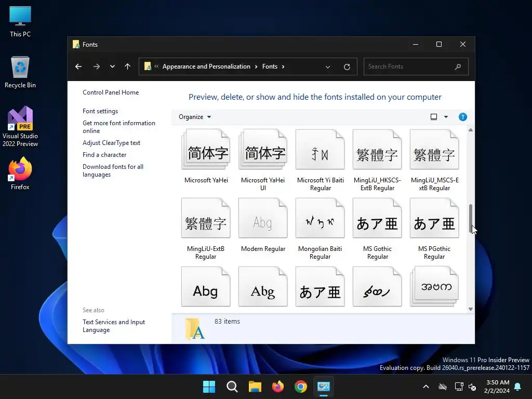Click the scrollbar up arrow
The image size is (532, 399).
pos(471,130)
